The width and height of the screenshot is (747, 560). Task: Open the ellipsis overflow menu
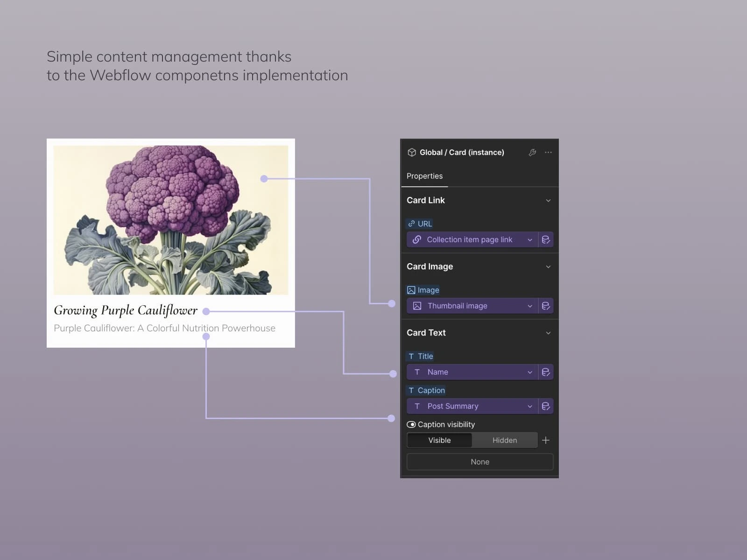pyautogui.click(x=548, y=152)
